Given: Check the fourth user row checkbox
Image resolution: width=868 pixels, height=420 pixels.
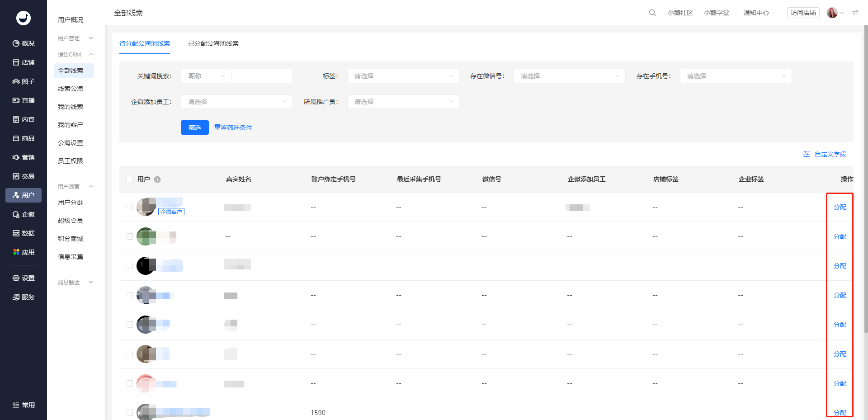Looking at the screenshot, I should [x=130, y=295].
